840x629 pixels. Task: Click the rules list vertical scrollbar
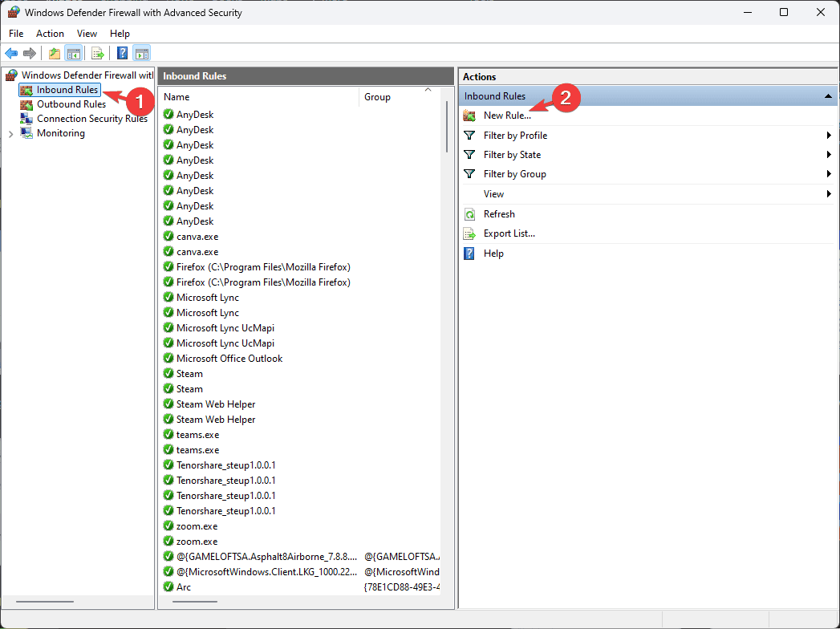pyautogui.click(x=447, y=128)
